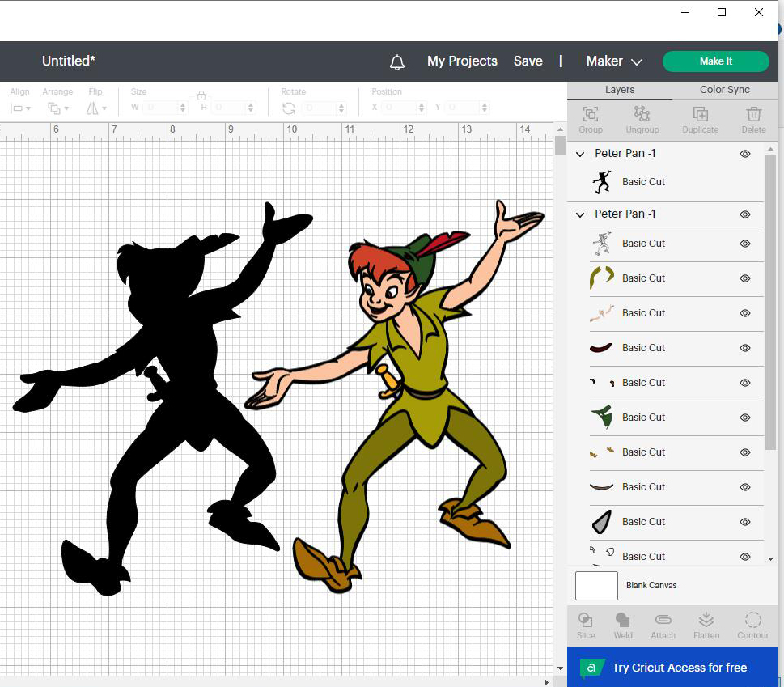Click the Attach paperclip icon
Image resolution: width=784 pixels, height=687 pixels.
click(x=663, y=620)
